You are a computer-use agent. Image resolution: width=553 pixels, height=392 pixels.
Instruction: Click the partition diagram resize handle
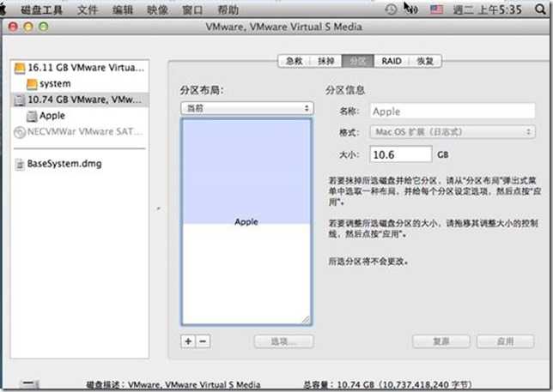pyautogui.click(x=306, y=320)
